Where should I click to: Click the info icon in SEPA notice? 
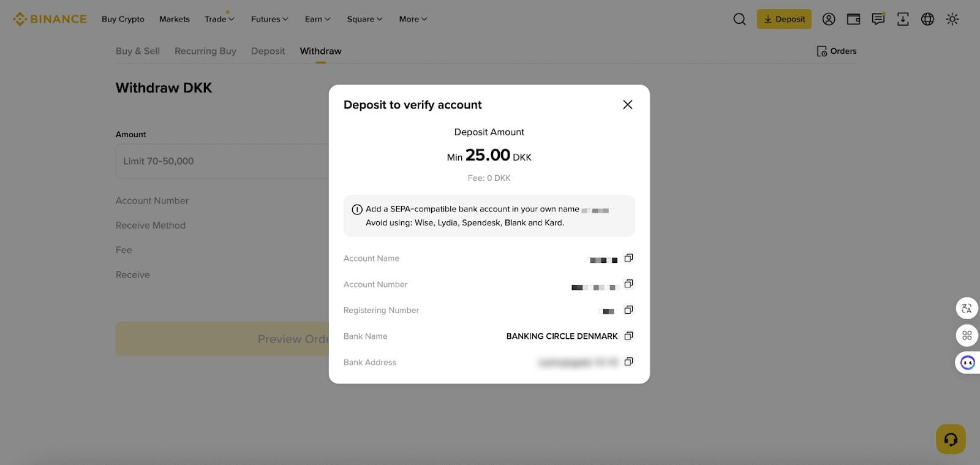coord(357,210)
